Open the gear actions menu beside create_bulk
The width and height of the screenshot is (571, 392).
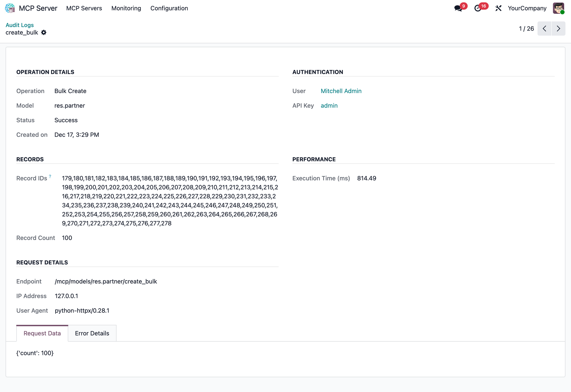tap(44, 32)
